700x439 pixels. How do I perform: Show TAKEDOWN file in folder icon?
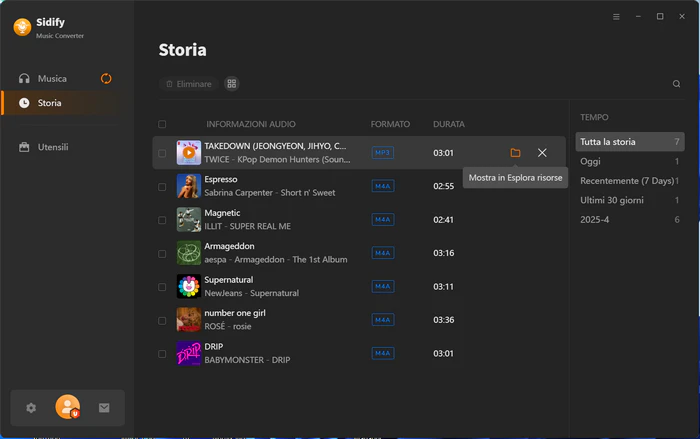pyautogui.click(x=515, y=153)
